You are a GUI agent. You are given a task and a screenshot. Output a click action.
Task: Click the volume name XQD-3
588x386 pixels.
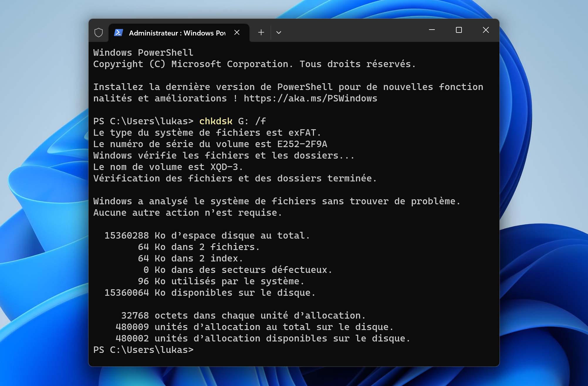pos(224,167)
